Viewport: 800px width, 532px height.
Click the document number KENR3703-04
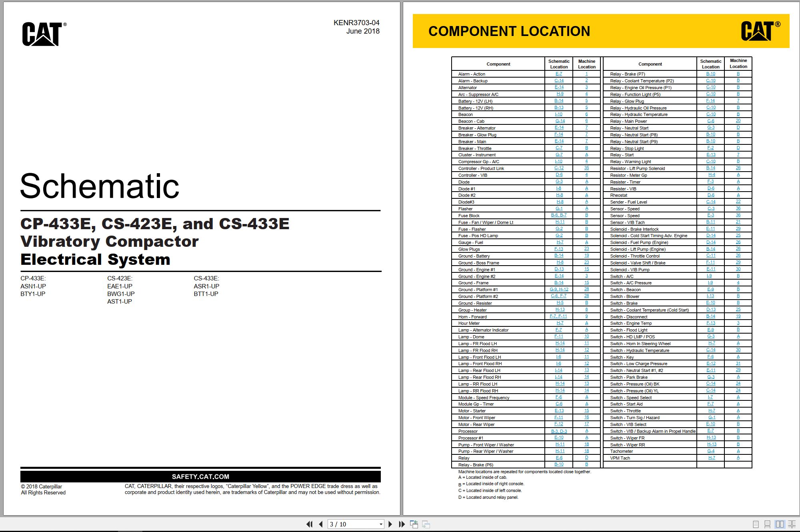pos(356,23)
